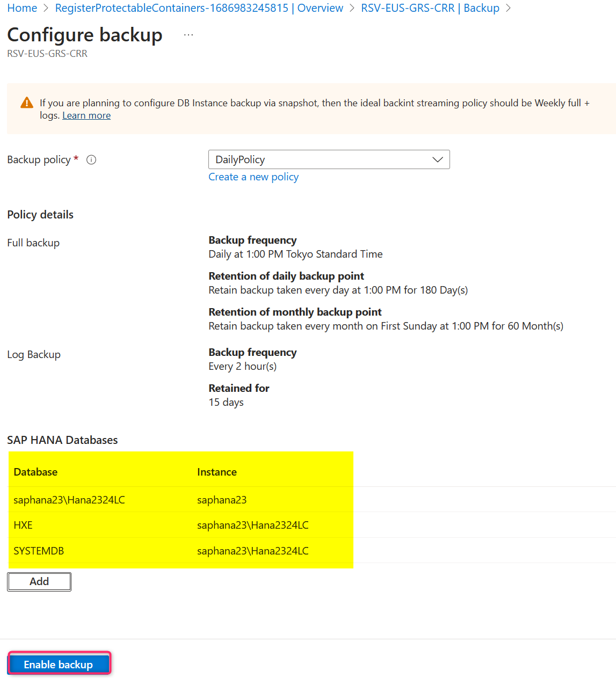Click the Every 2 hour(s) text
Screen dimensions: 616x686
click(243, 367)
